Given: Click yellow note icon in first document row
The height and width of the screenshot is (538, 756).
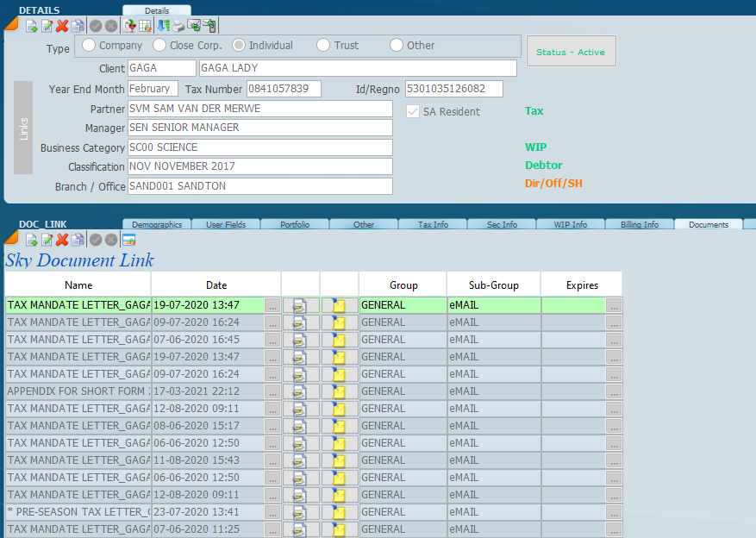Looking at the screenshot, I should tap(339, 305).
